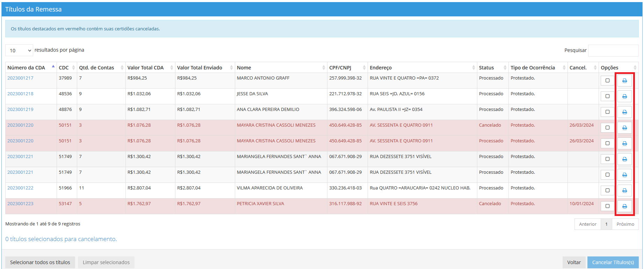Sort by Nome column header

[244, 68]
